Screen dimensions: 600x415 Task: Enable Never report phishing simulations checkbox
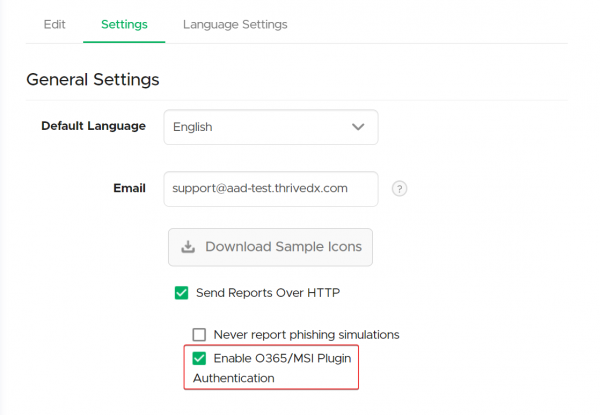tap(199, 335)
